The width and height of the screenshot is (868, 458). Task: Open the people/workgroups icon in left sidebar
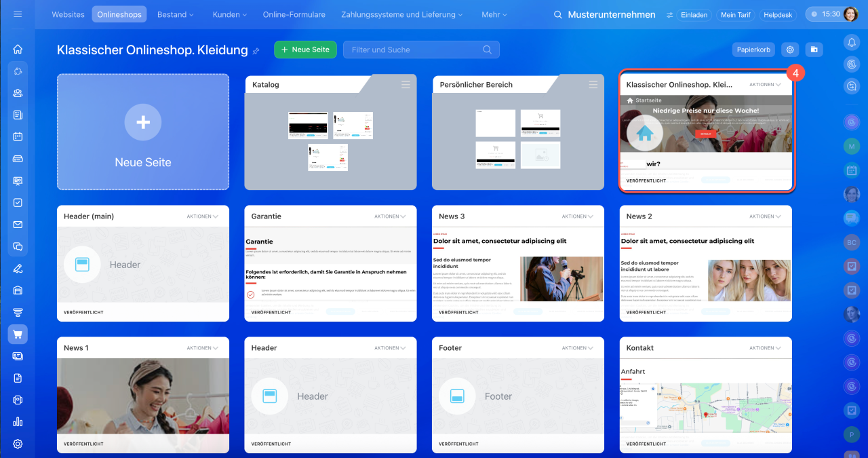(x=18, y=93)
